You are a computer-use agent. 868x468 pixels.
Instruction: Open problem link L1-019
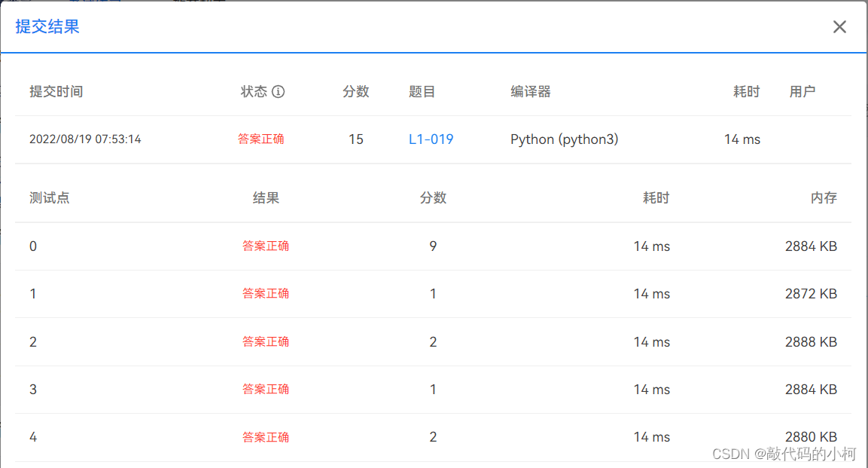(x=431, y=139)
